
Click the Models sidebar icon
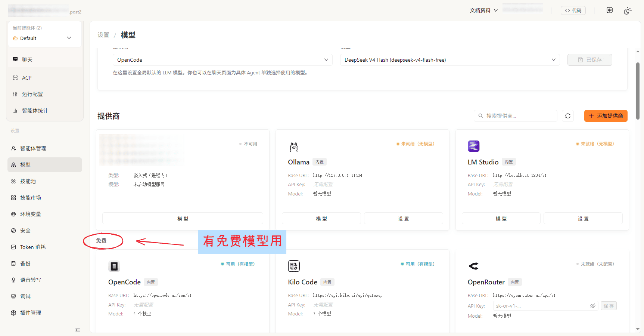tap(13, 165)
